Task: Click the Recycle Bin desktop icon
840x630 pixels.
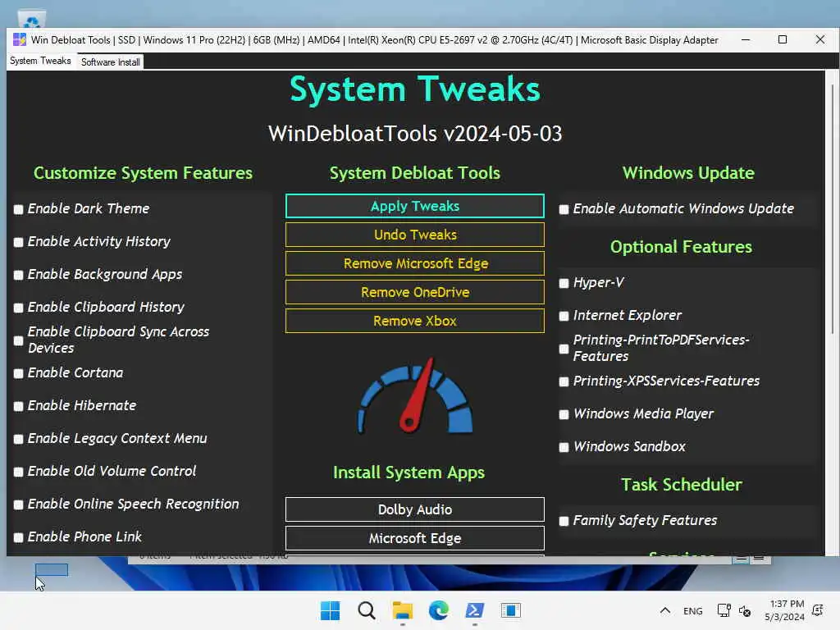Action: [32, 19]
